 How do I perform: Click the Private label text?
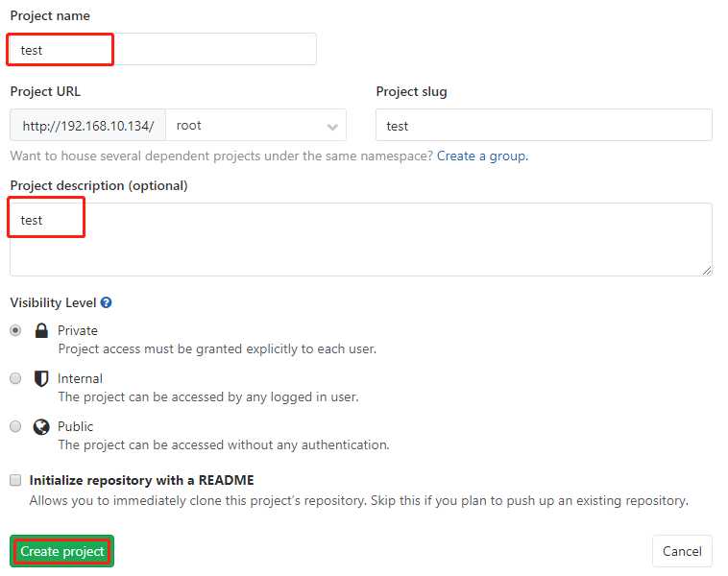tap(78, 330)
